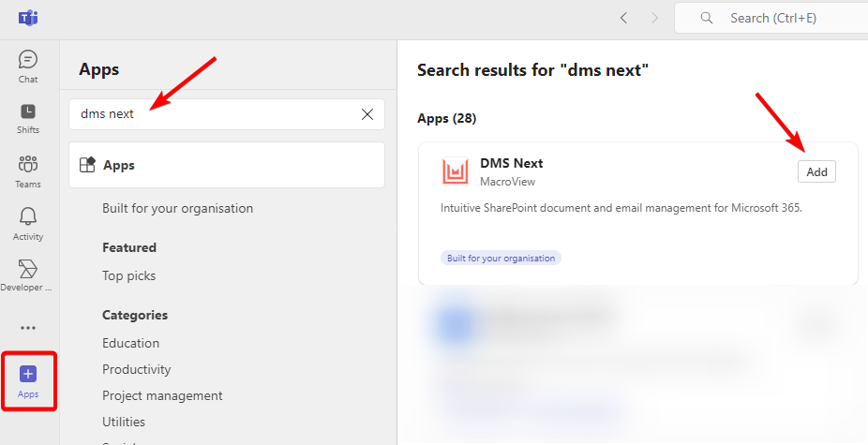Select the Apps tab in left panel
The width and height of the screenshot is (868, 445).
coord(227,165)
